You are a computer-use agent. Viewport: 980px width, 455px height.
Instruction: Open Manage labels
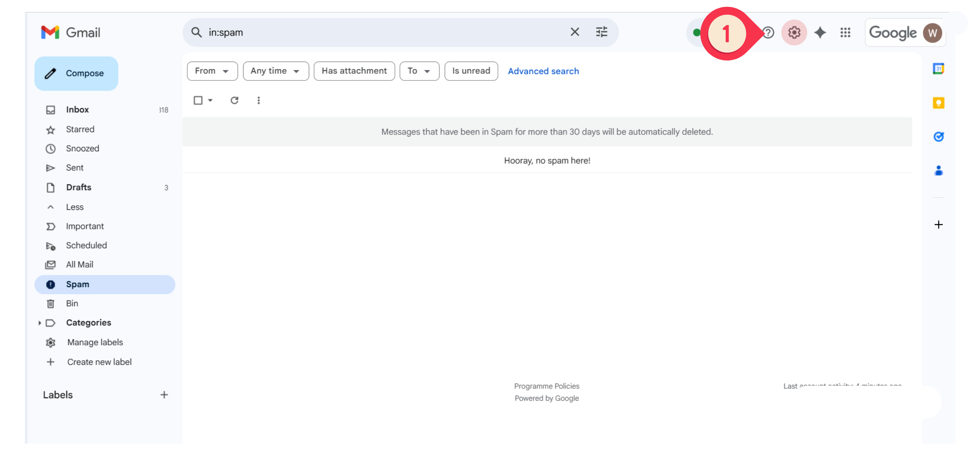[x=105, y=343]
